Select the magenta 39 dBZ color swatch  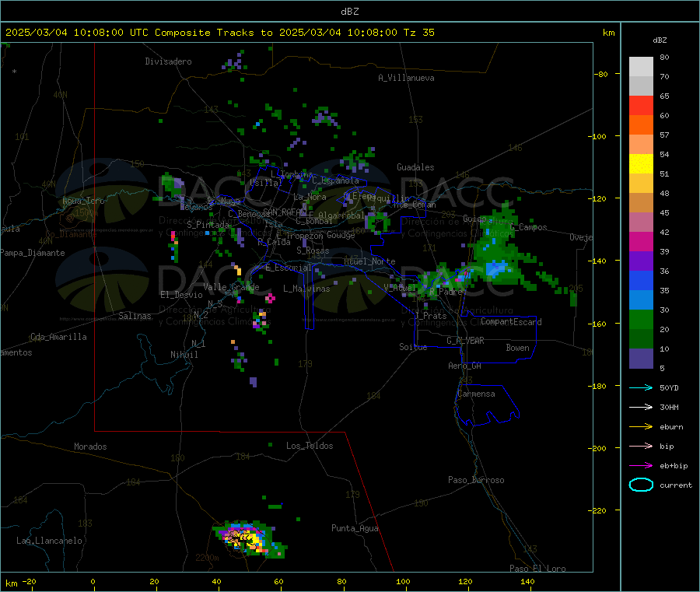click(641, 241)
